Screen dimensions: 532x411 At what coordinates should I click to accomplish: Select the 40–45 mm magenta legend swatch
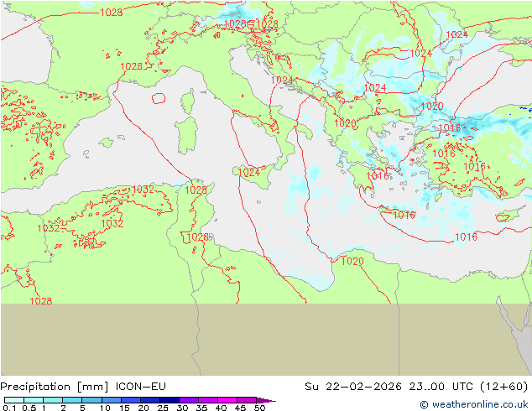pyautogui.click(x=227, y=400)
